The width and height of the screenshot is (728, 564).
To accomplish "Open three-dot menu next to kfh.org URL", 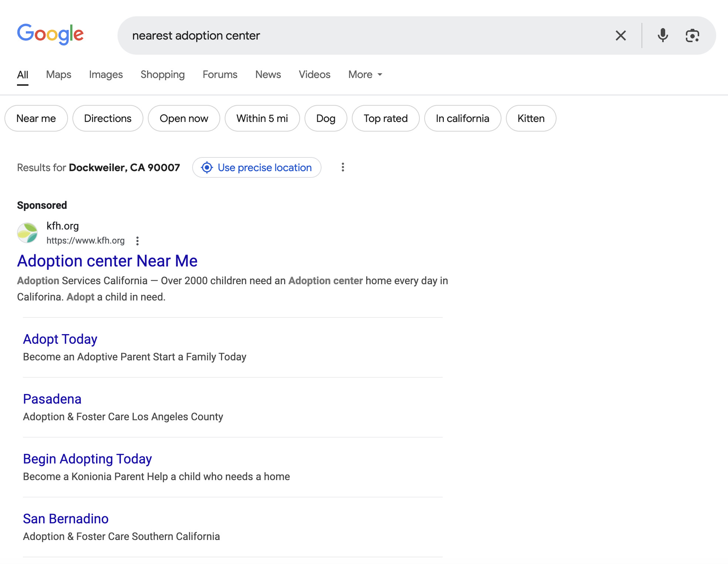I will [137, 241].
